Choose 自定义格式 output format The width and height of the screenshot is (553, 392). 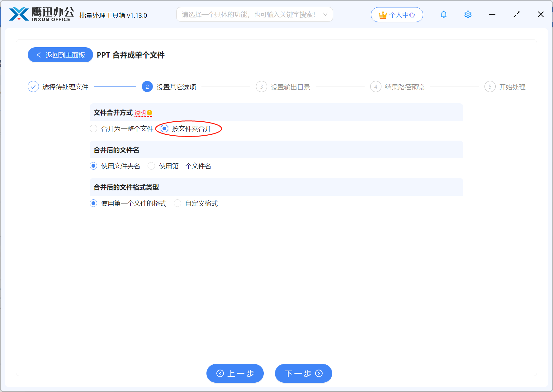[177, 203]
